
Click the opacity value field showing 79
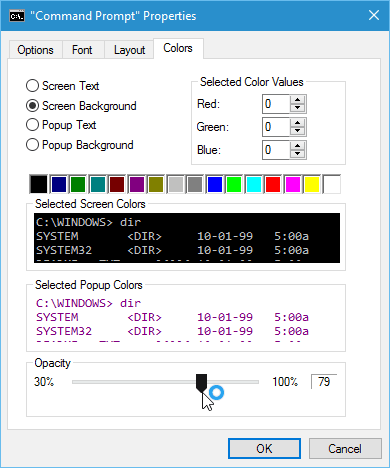tap(324, 382)
